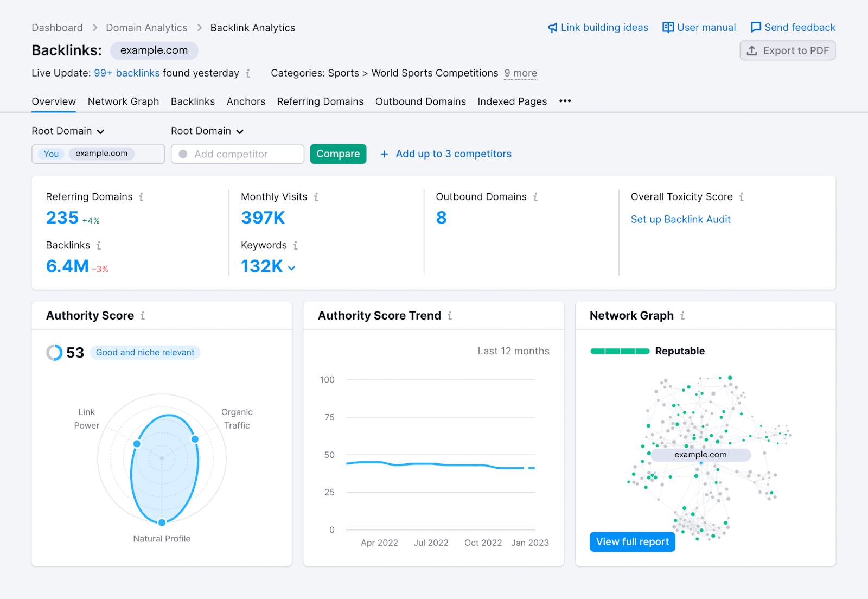The width and height of the screenshot is (868, 599).
Task: Click the info icon beside Referring Domains
Action: (x=141, y=197)
